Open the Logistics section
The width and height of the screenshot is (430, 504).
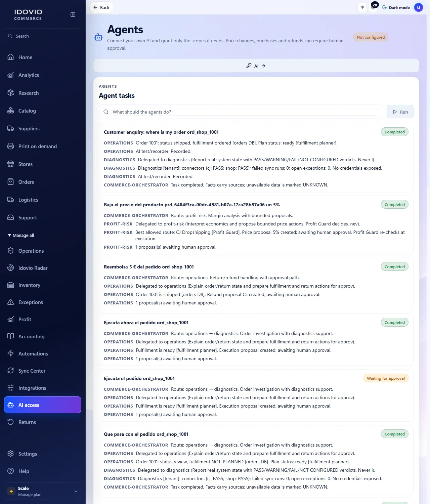[43, 200]
